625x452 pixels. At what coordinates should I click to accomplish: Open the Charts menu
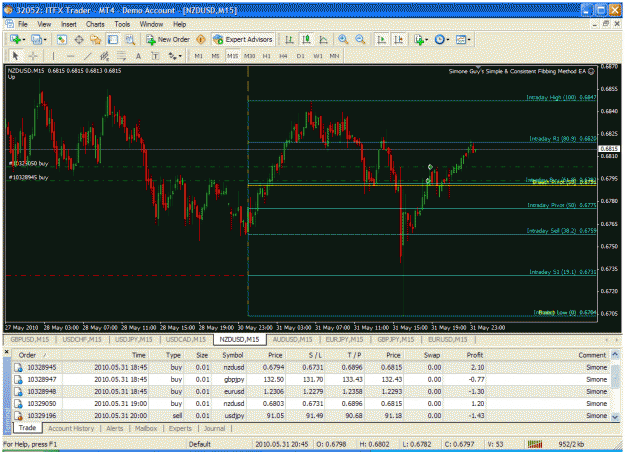pyautogui.click(x=95, y=24)
